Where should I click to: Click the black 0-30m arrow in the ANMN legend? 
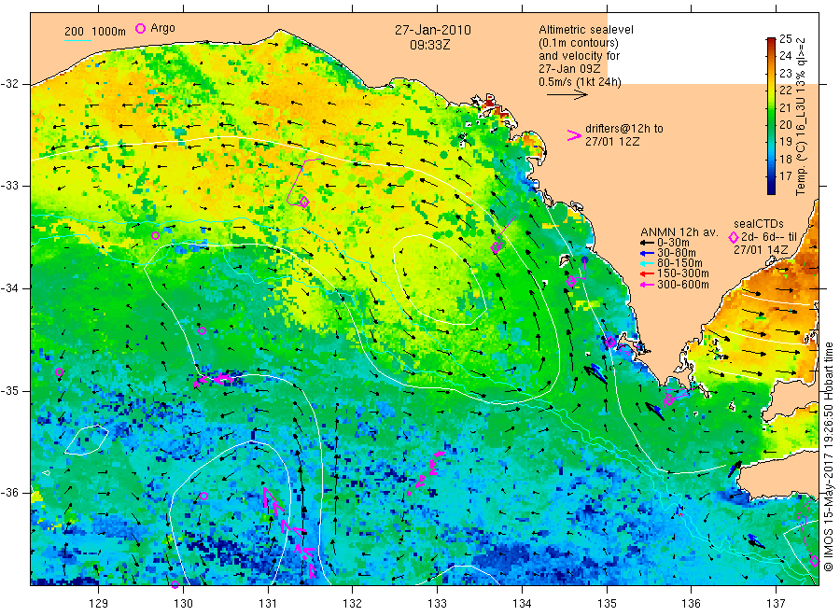pyautogui.click(x=648, y=243)
